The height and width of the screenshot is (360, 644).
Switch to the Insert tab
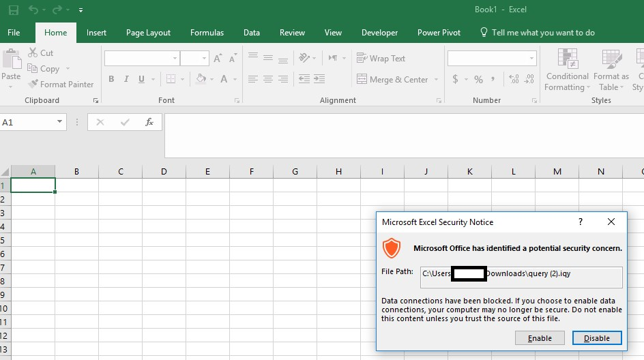[x=96, y=33]
